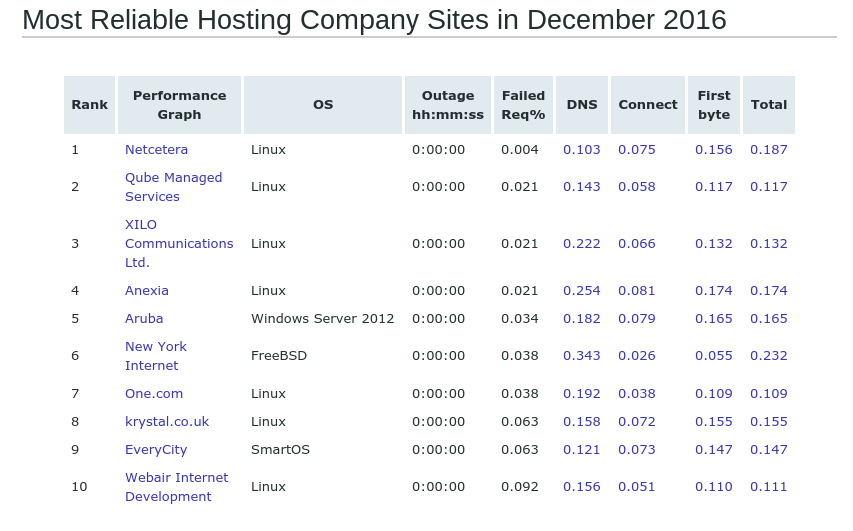Viewport: 853px width, 531px height.
Task: Open the Anexia performance graph
Action: coord(147,291)
